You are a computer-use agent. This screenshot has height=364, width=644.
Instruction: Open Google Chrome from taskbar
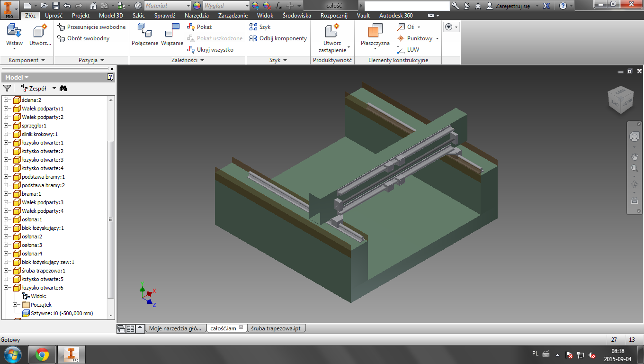click(42, 354)
